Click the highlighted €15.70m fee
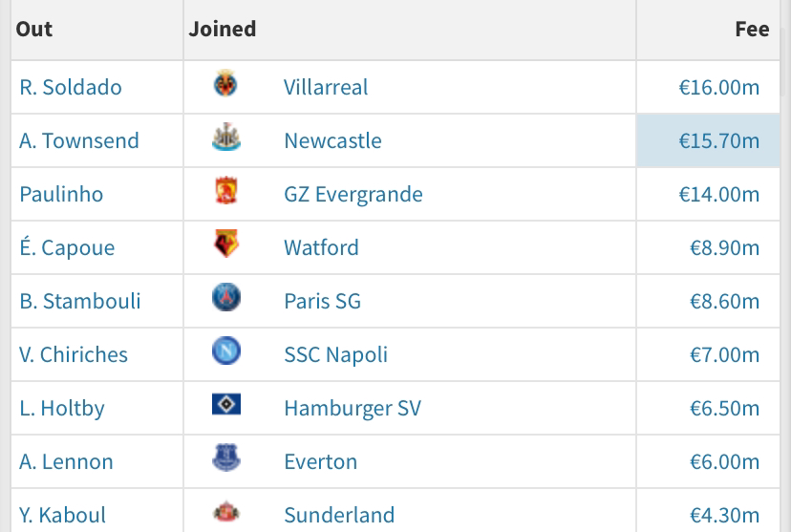Viewport: 791px width, 532px height. point(718,140)
